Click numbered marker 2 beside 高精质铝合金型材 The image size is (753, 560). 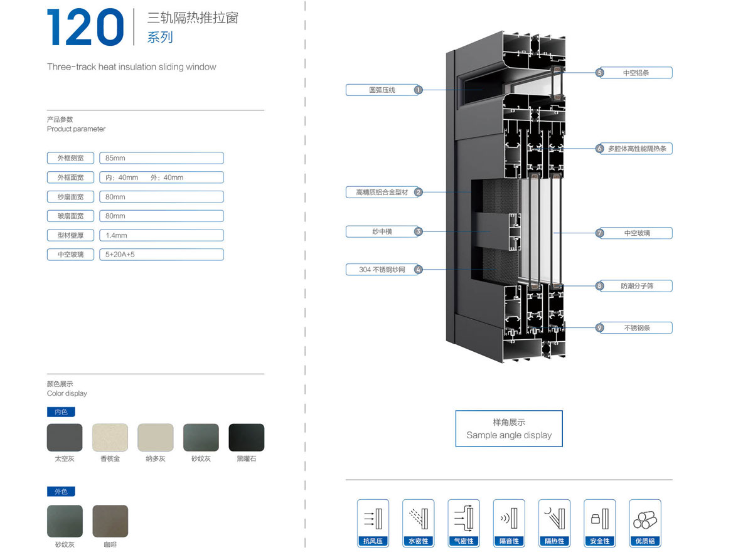pos(418,193)
